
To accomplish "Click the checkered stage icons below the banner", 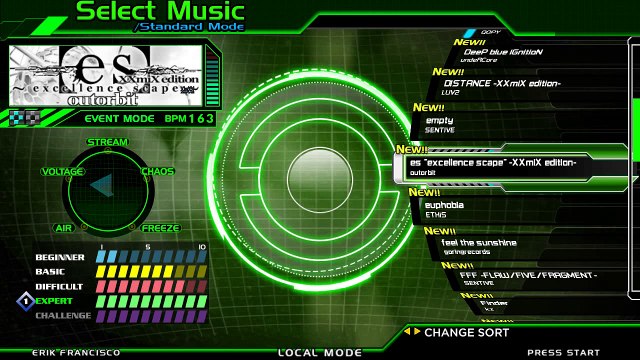I will [24, 117].
